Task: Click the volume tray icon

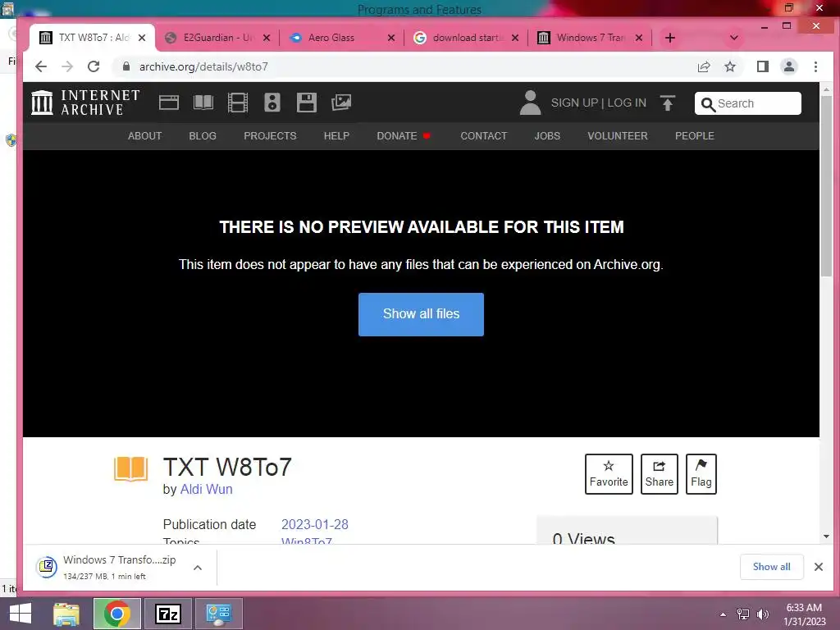Action: 762,614
